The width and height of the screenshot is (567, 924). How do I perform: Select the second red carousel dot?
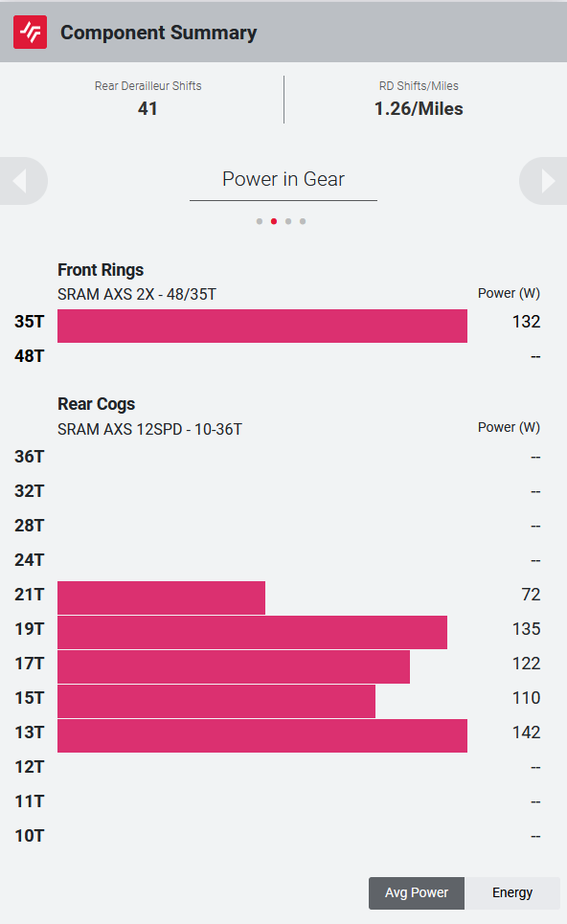(274, 221)
